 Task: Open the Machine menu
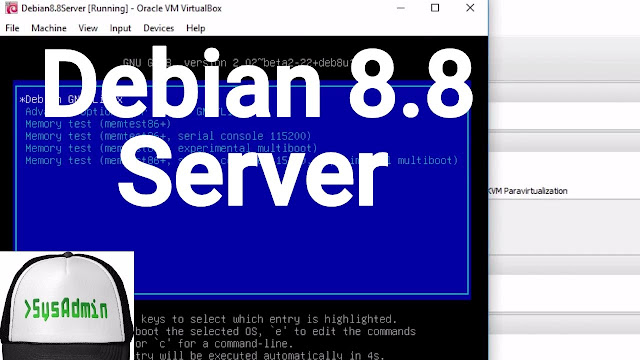tap(49, 28)
